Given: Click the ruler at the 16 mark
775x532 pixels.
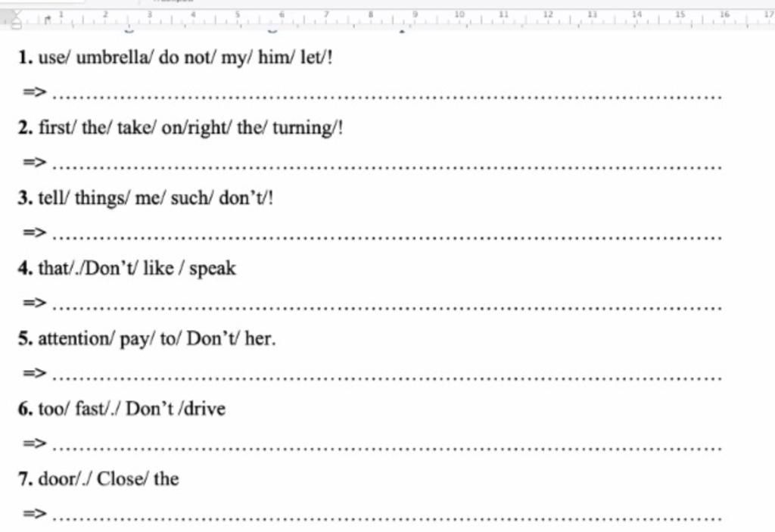Looking at the screenshot, I should tap(724, 15).
